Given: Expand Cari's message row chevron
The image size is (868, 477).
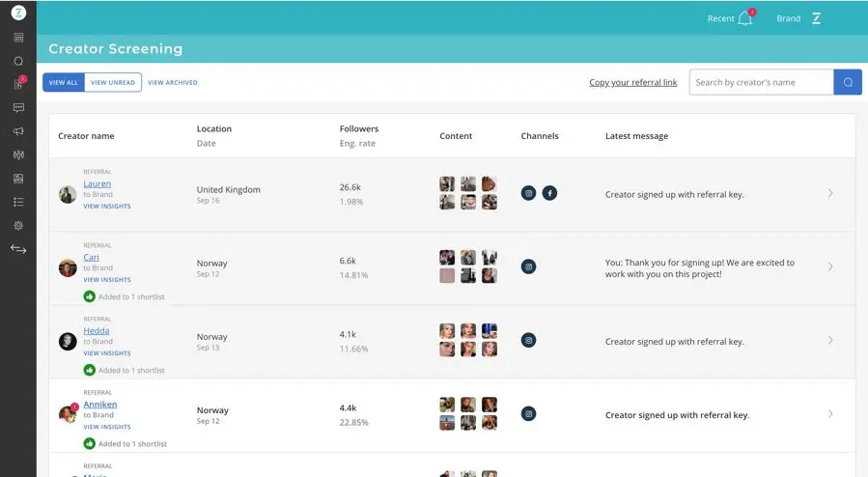Looking at the screenshot, I should pos(830,267).
